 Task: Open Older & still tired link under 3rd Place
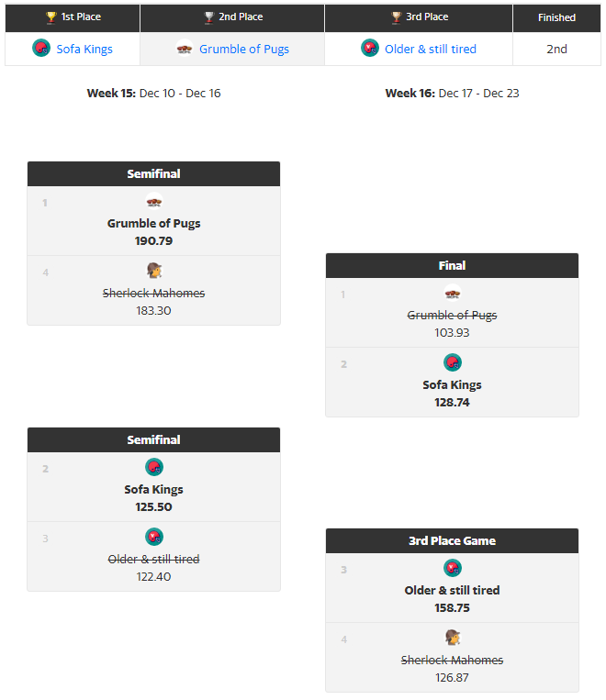click(x=432, y=49)
